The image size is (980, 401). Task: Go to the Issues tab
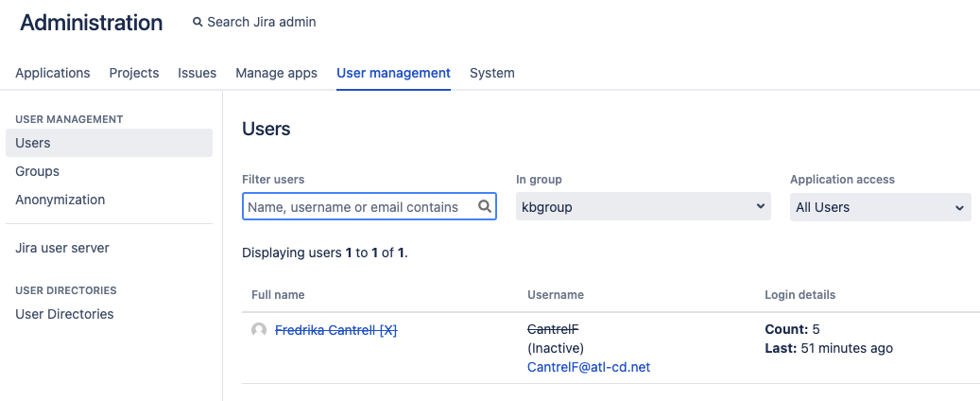click(x=198, y=73)
